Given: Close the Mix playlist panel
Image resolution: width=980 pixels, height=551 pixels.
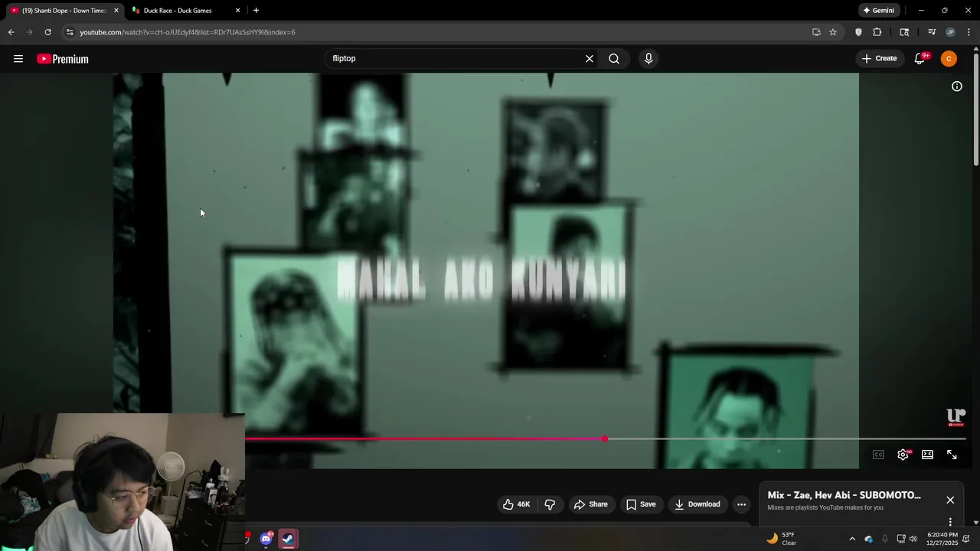Looking at the screenshot, I should 950,500.
